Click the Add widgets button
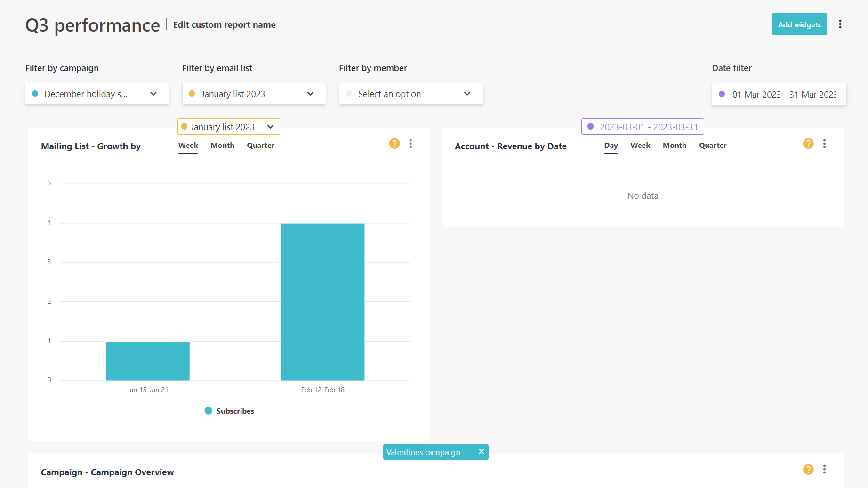This screenshot has width=868, height=488. point(799,24)
